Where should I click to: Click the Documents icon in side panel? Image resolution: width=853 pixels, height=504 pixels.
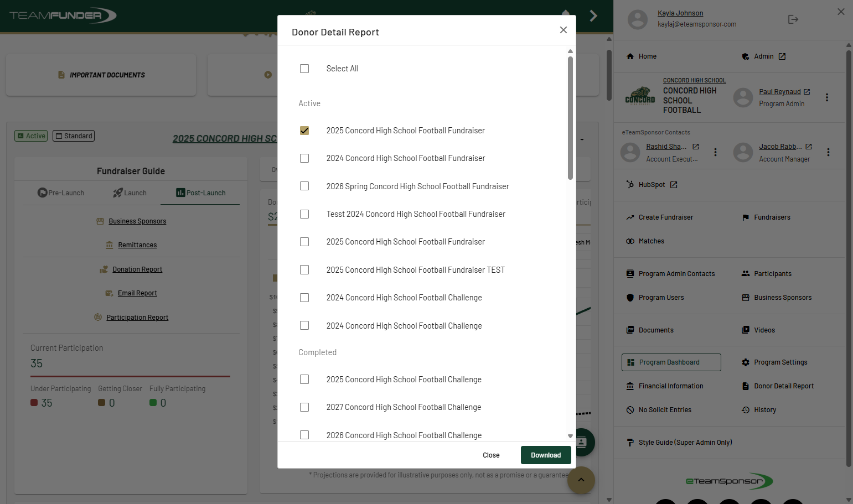click(630, 330)
